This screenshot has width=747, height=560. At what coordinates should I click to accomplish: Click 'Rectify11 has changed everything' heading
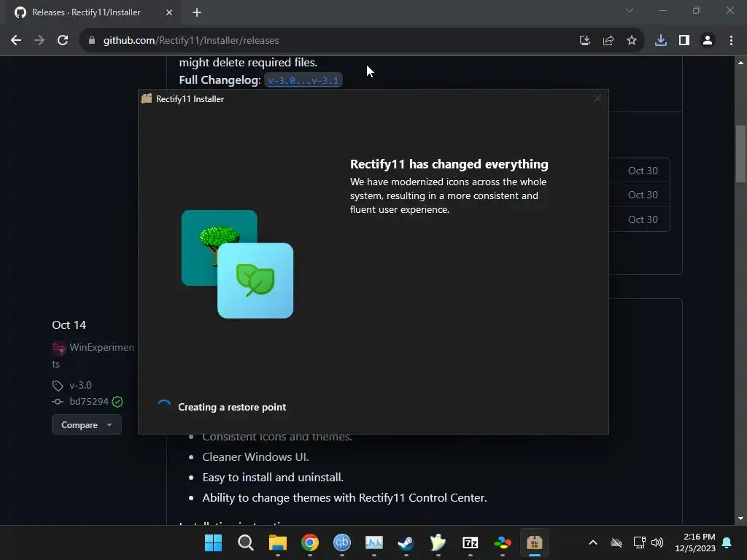coord(449,164)
